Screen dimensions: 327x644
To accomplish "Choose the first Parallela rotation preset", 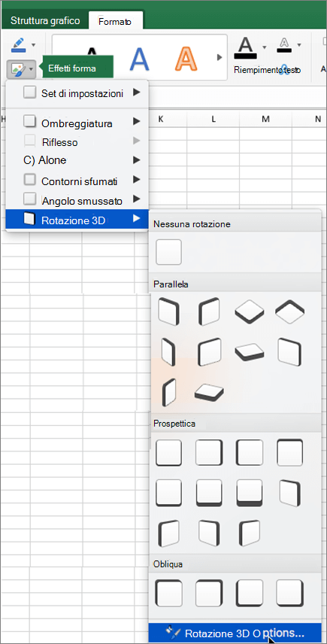I will pyautogui.click(x=168, y=311).
